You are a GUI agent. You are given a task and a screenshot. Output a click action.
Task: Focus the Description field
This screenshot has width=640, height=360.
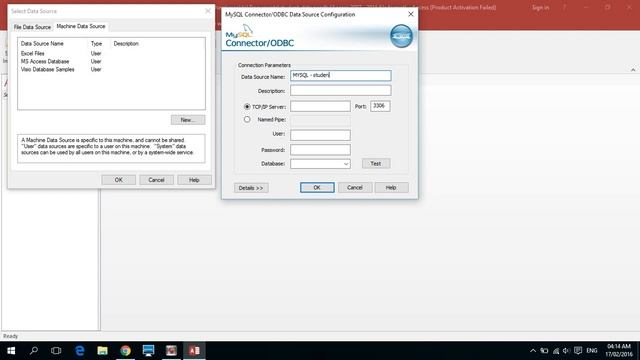tap(341, 90)
